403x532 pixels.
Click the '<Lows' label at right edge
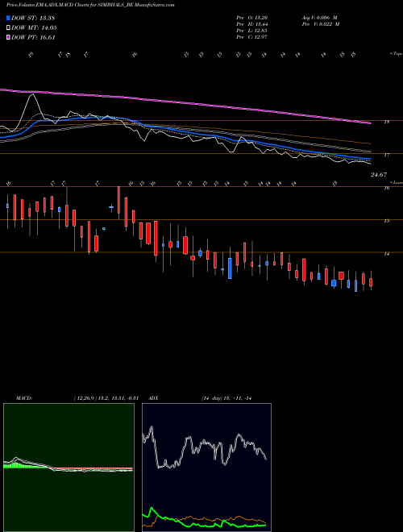click(397, 182)
